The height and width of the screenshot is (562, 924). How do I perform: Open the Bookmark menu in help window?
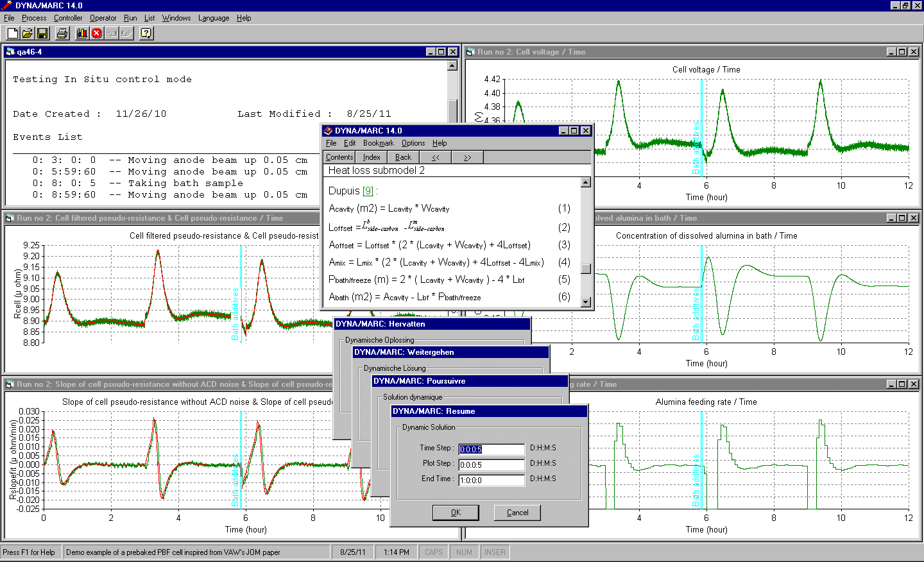(379, 143)
